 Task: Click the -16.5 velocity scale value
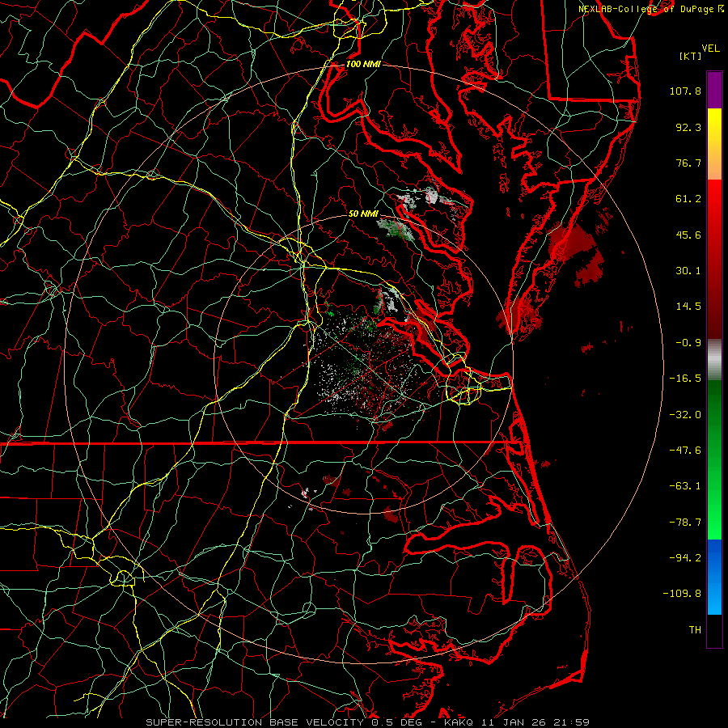click(685, 379)
